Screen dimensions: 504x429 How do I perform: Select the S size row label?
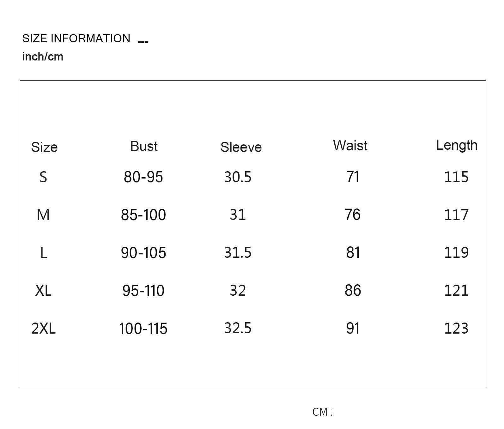[x=43, y=177]
